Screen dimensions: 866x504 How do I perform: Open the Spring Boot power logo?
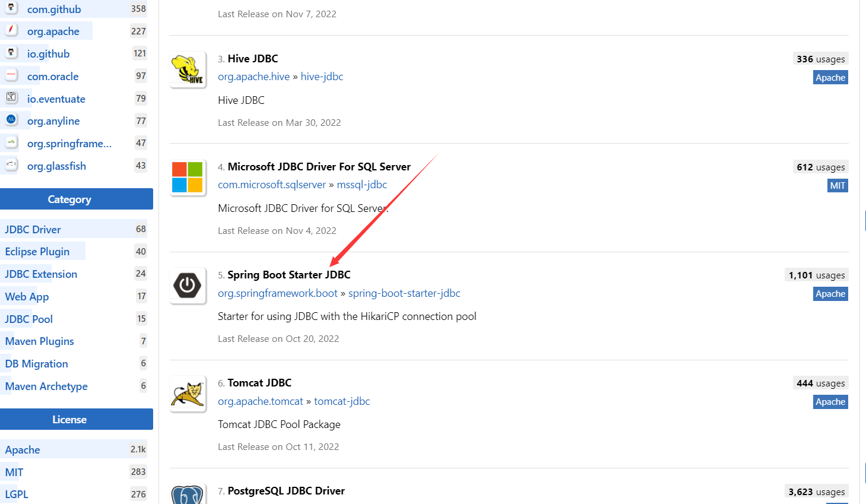tap(188, 286)
